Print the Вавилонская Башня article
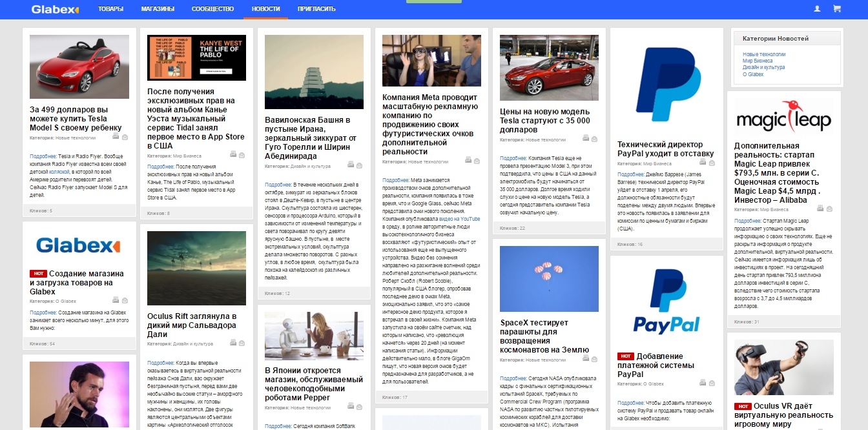868x430 pixels. pyautogui.click(x=351, y=165)
